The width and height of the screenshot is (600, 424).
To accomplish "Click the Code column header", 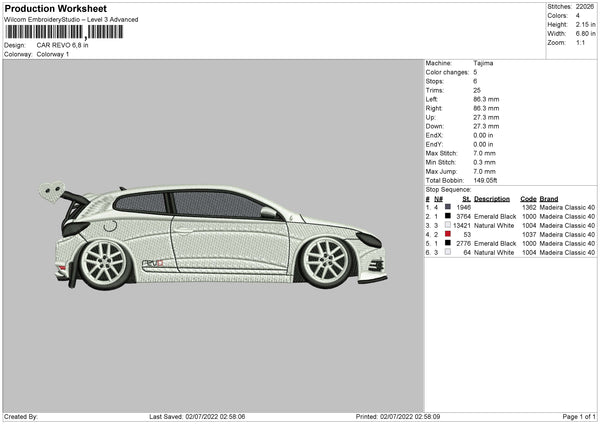I will pos(528,198).
